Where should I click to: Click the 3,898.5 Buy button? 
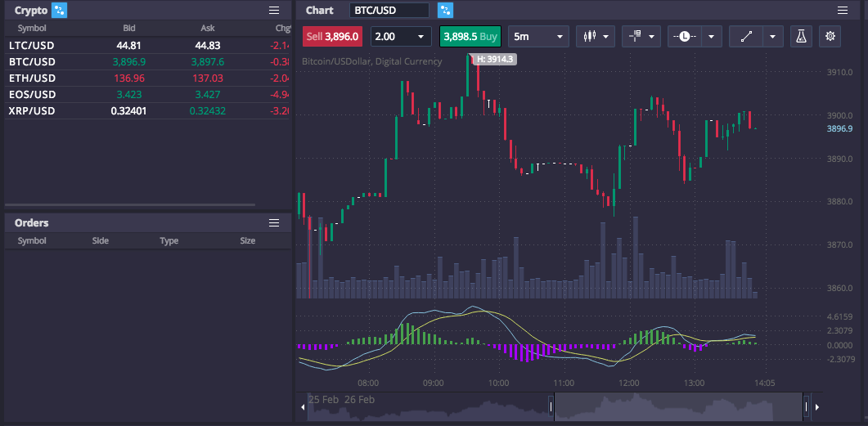click(470, 37)
